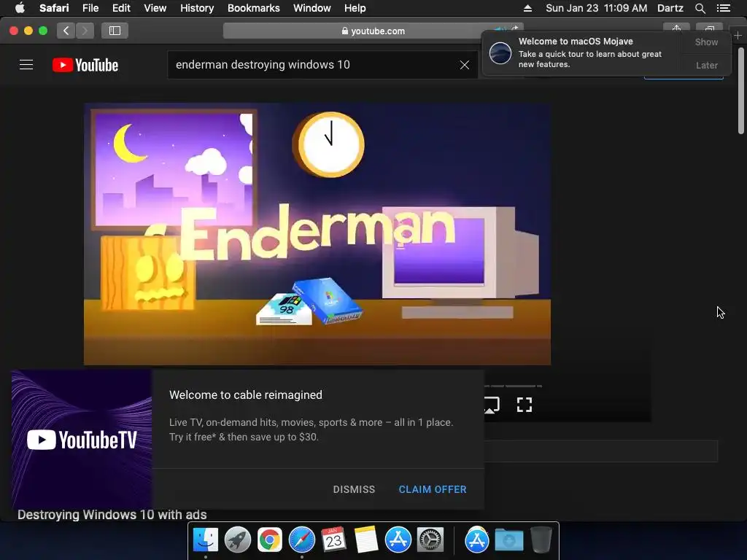Open Notes from the Dock
Viewport: 747px width, 560px height.
(366, 540)
